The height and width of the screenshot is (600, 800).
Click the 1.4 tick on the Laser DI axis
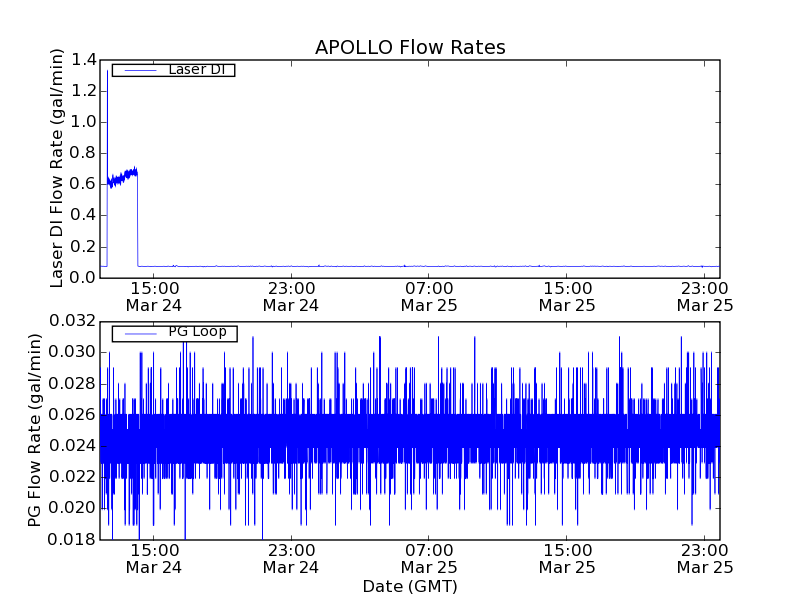(x=83, y=60)
